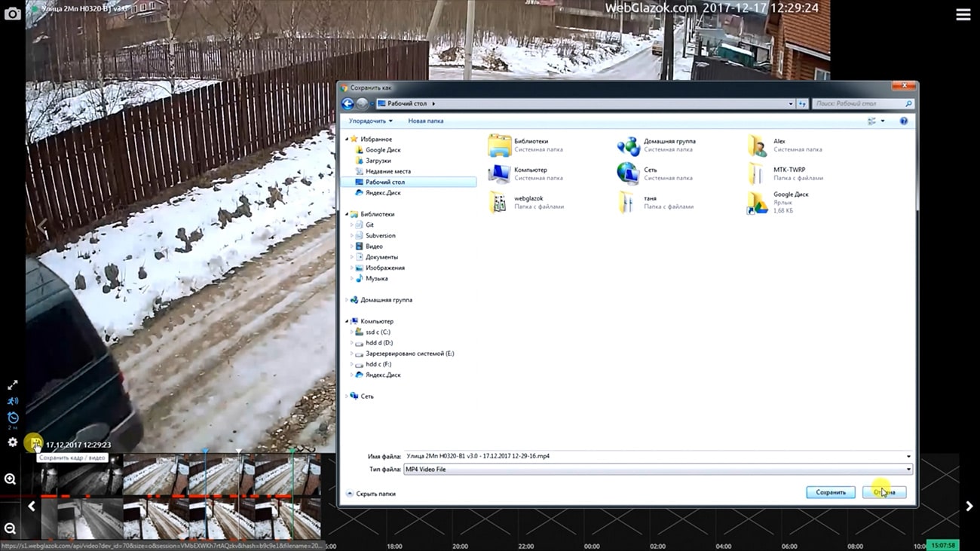
Task: Zoom in the timeline with magnifier plus
Action: 10,479
